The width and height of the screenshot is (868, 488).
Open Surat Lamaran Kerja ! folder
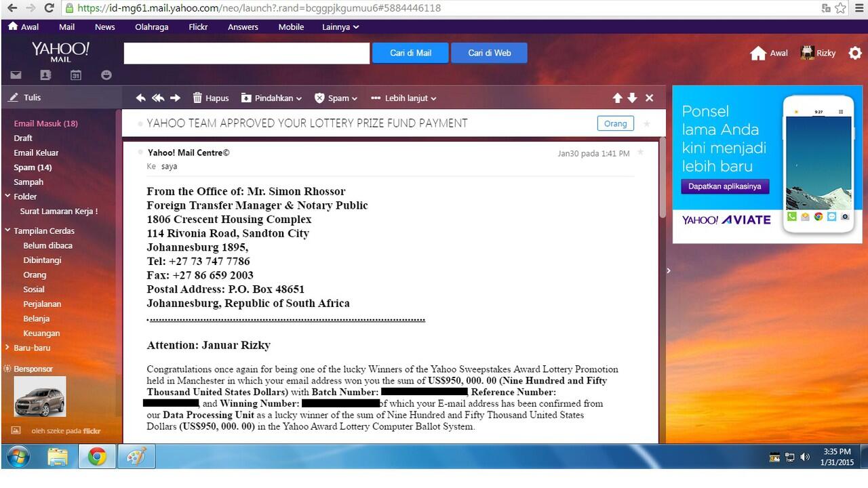point(59,211)
